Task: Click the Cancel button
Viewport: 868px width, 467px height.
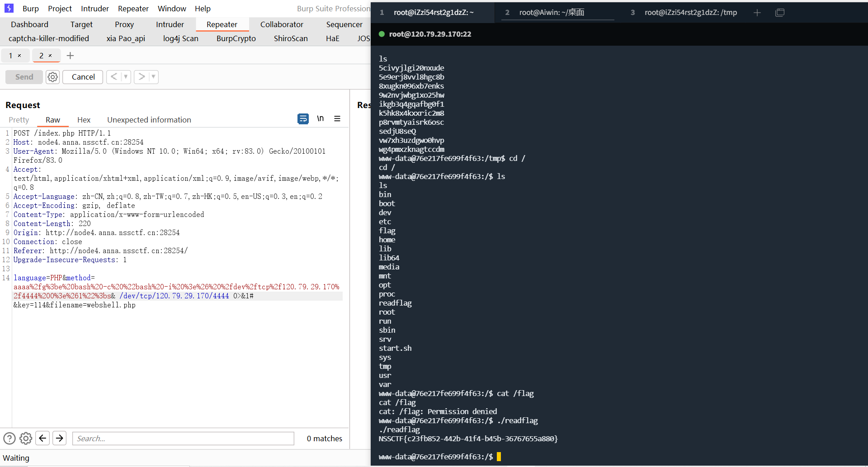Action: pos(83,77)
